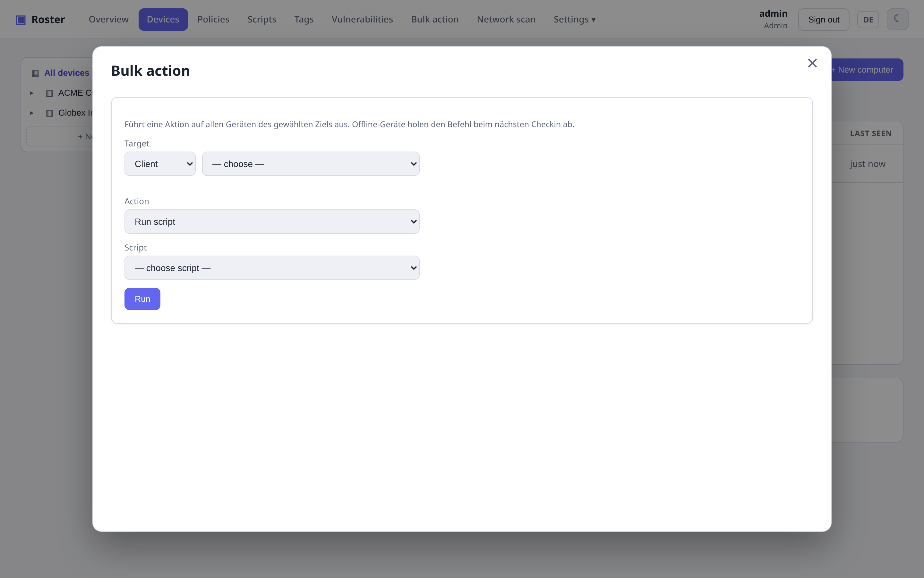Click the LAST SEEN column header
Viewport: 924px width, 578px height.
pos(870,133)
